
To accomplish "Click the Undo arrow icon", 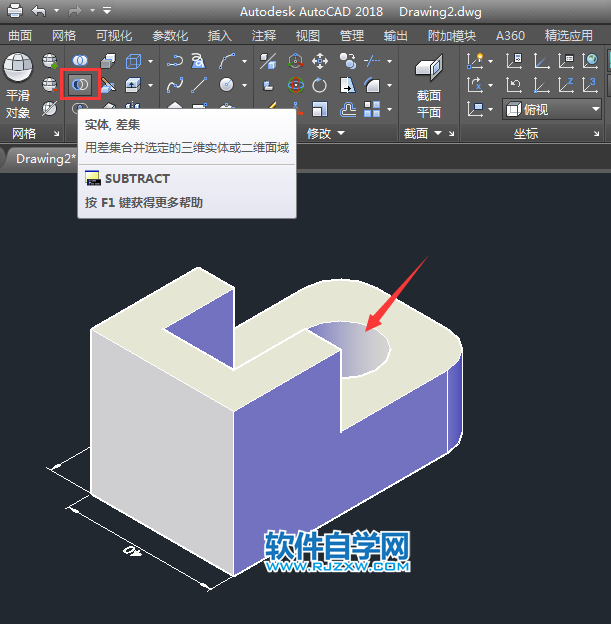I will (x=39, y=11).
